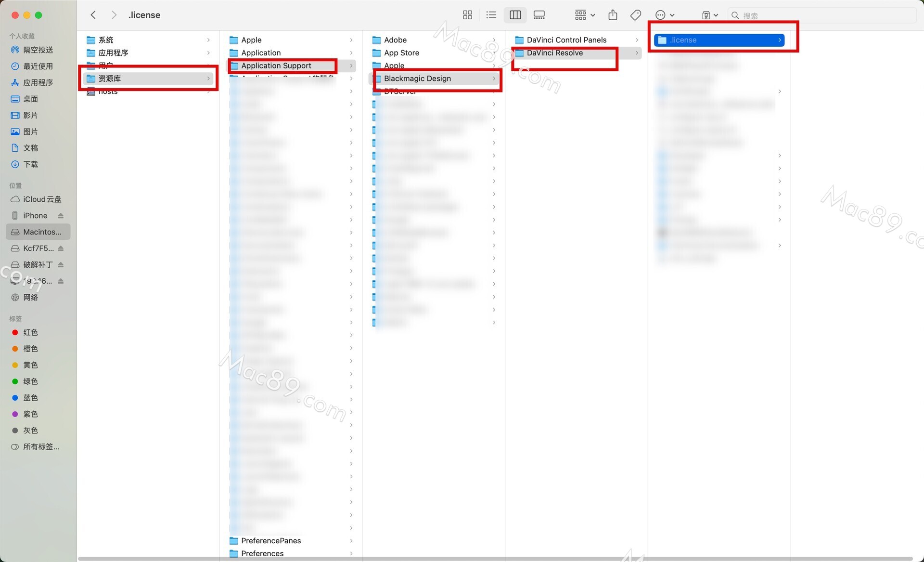Switch to list view

pos(491,15)
